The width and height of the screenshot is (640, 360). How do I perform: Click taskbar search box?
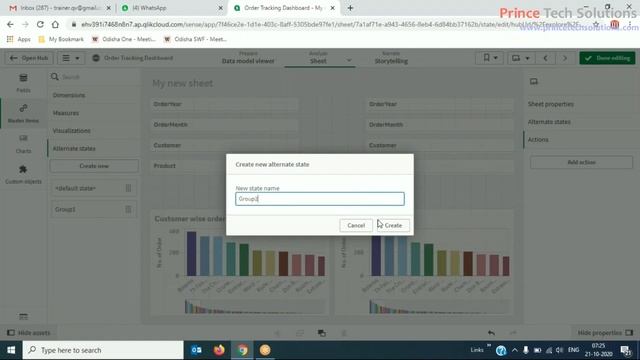pyautogui.click(x=103, y=350)
